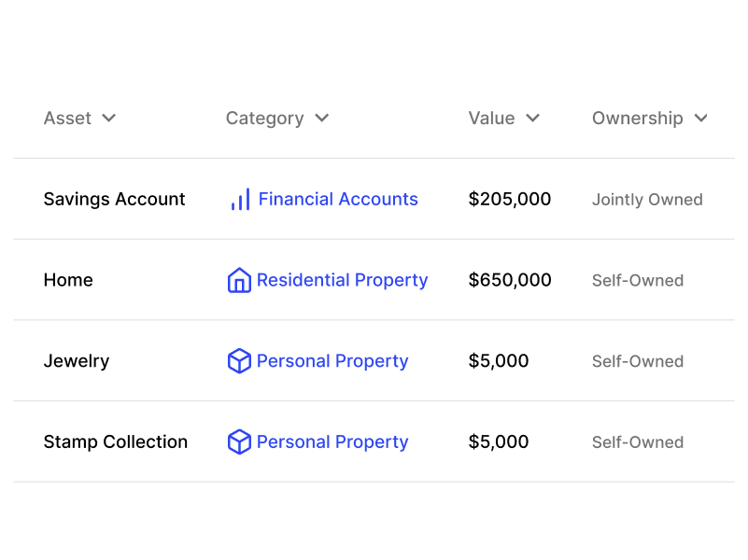The width and height of the screenshot is (748, 560).
Task: Select the Savings Account asset name
Action: [x=114, y=199]
